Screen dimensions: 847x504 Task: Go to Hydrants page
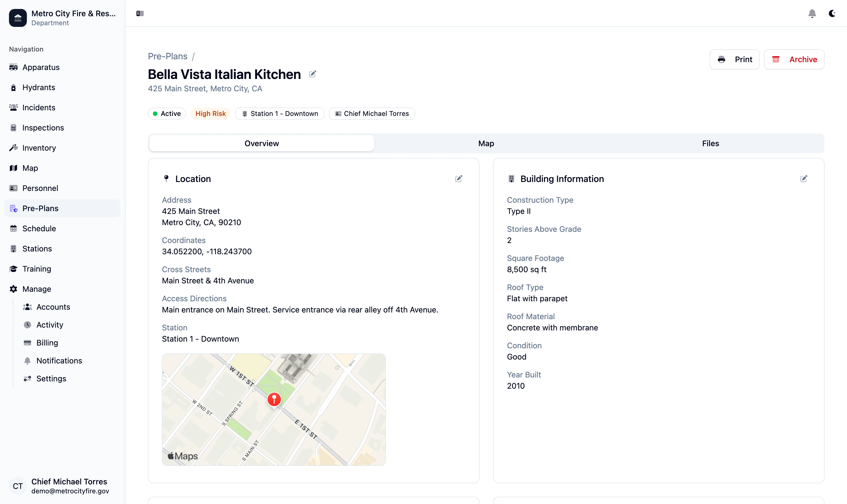click(38, 87)
